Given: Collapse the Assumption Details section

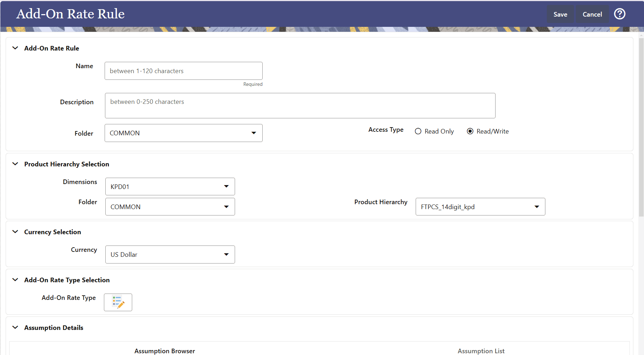Looking at the screenshot, I should (15, 327).
